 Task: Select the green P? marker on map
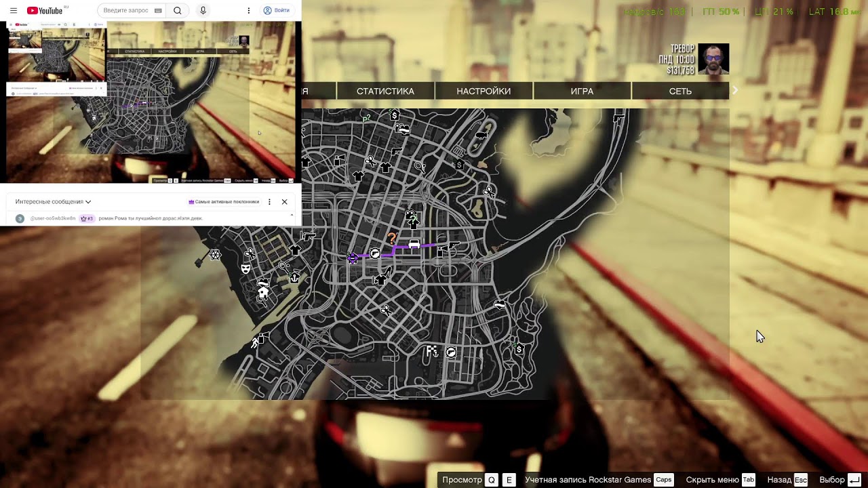(366, 119)
